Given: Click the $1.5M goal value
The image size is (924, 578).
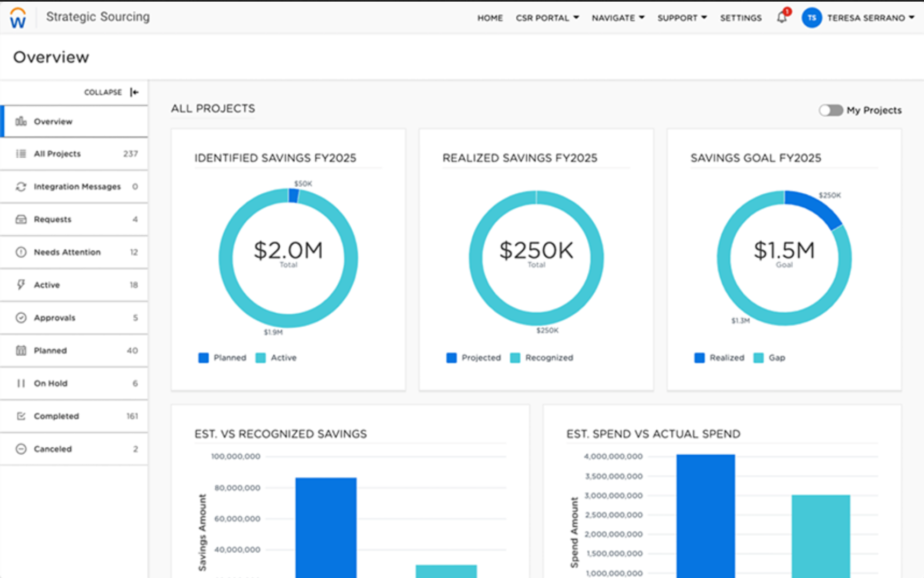Looking at the screenshot, I should pos(784,250).
